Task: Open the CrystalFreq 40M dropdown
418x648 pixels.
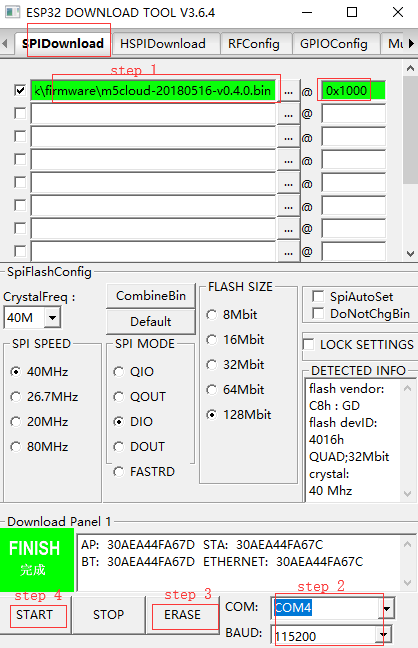Action: coord(52,317)
